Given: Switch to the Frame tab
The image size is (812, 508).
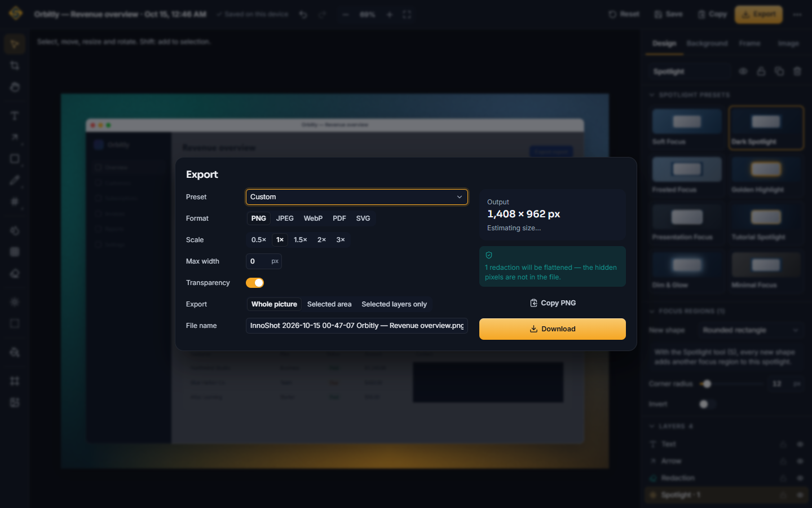Looking at the screenshot, I should (749, 43).
